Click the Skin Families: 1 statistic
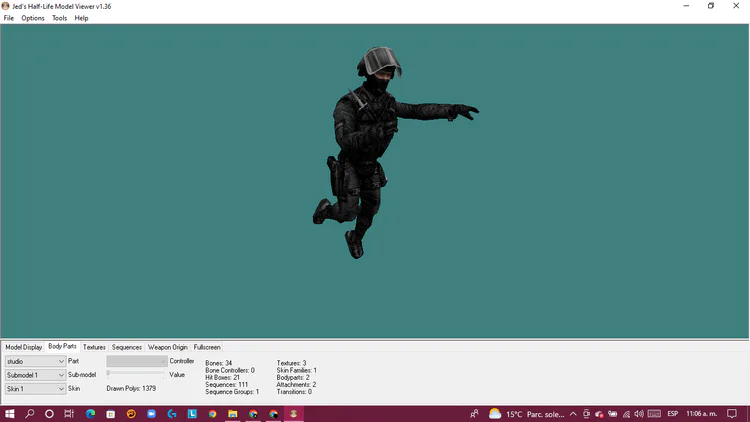This screenshot has height=422, width=750. (x=297, y=370)
